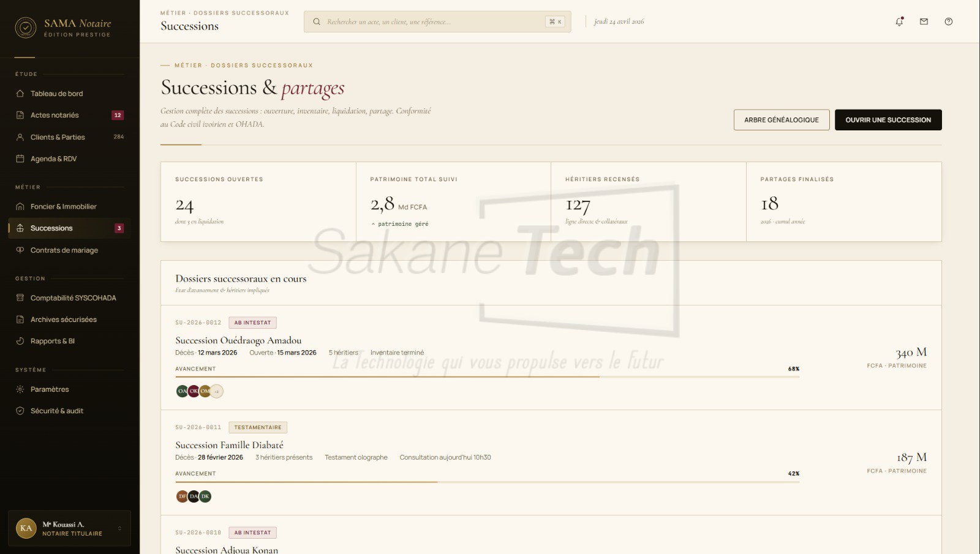
Task: Click the TESTAMENTAIRE tag on SU-2026-0011
Action: click(258, 427)
